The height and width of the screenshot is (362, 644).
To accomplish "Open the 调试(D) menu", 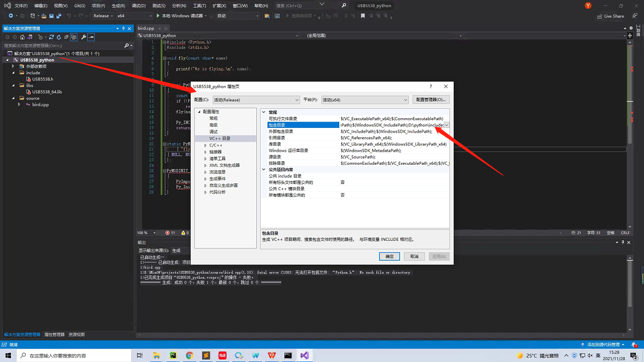I will click(138, 6).
